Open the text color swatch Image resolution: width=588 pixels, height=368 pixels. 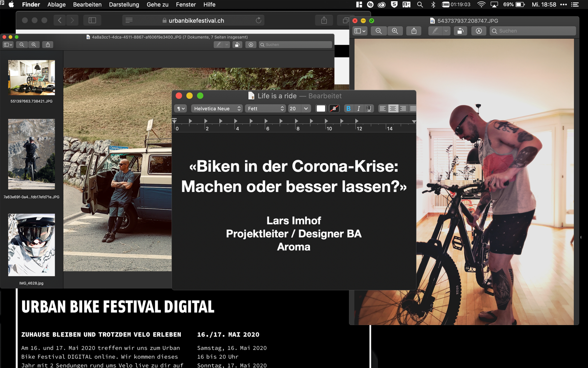(321, 109)
